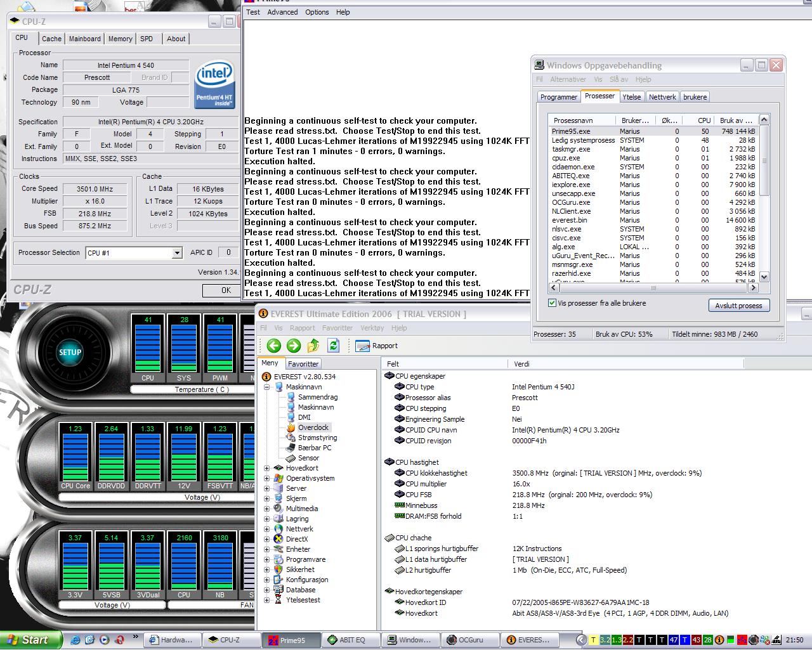
Task: Expand the Operativsystem tree node
Action: 266,479
